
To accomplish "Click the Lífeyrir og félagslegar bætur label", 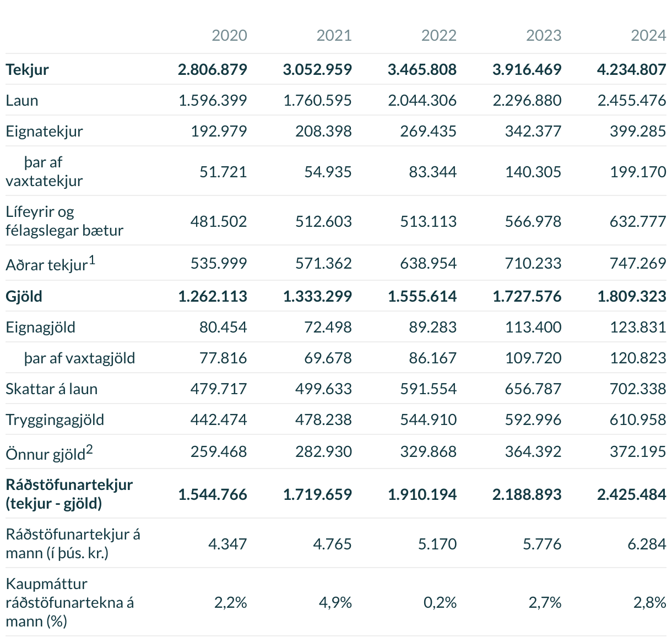I will pos(64,221).
